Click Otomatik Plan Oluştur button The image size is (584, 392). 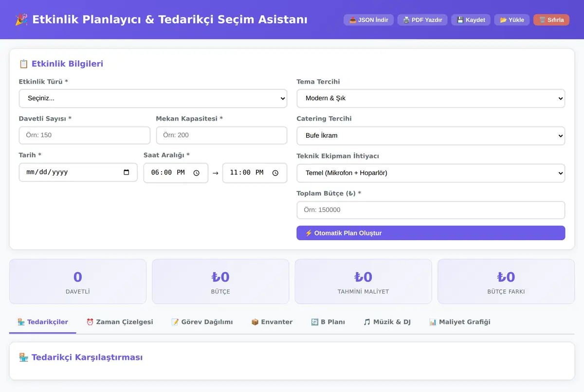coord(431,233)
